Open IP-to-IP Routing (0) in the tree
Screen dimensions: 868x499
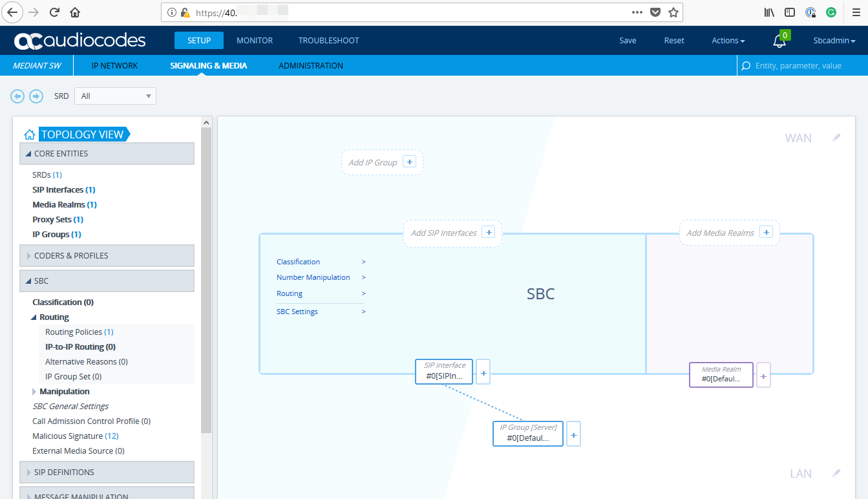[81, 347]
